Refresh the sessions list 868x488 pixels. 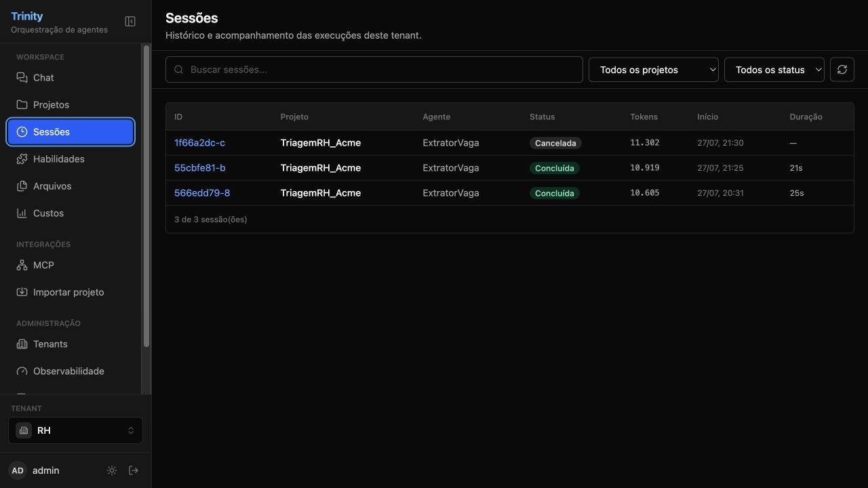click(x=842, y=70)
